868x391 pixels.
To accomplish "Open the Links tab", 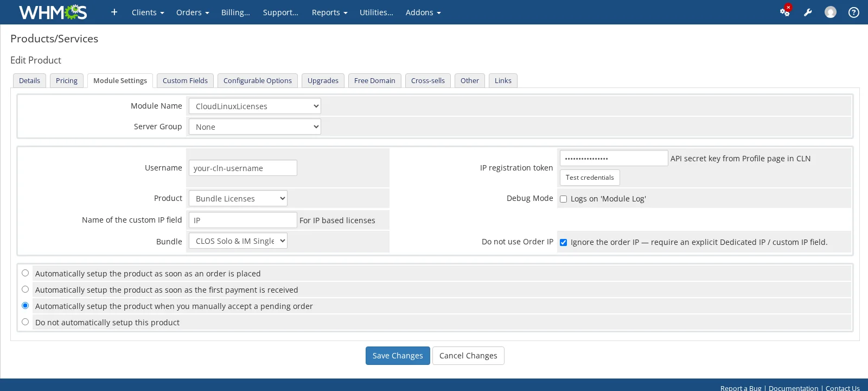I will pyautogui.click(x=503, y=80).
